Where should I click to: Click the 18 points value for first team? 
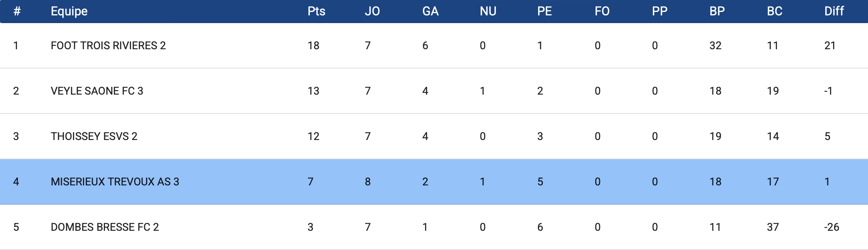(313, 45)
